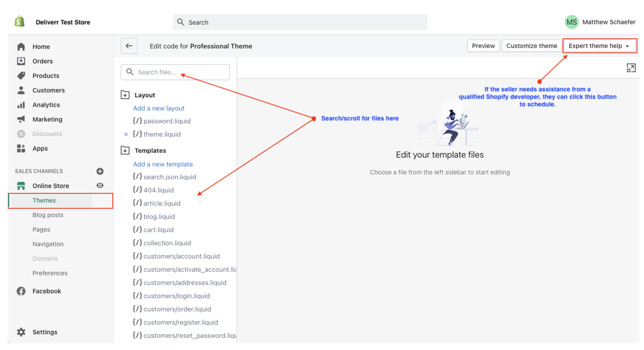Screen dimensions: 644x350
Task: Click the magnifier in Search files box
Action: pos(130,72)
